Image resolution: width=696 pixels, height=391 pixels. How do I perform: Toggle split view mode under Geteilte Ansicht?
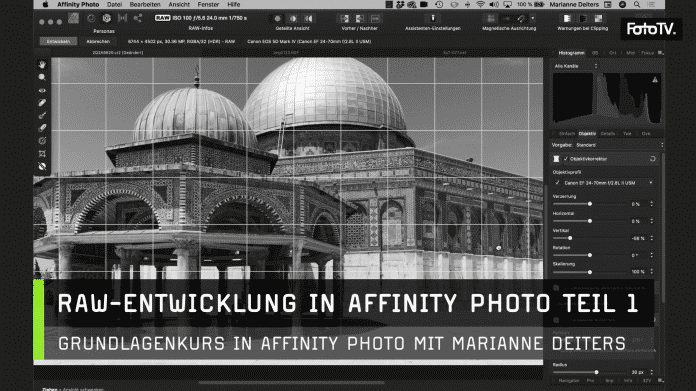point(293,19)
